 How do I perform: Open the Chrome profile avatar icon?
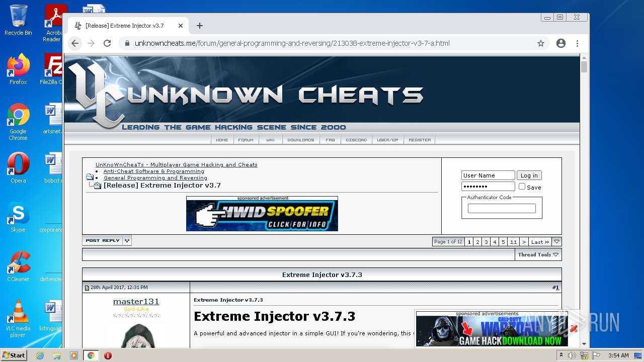[x=561, y=43]
